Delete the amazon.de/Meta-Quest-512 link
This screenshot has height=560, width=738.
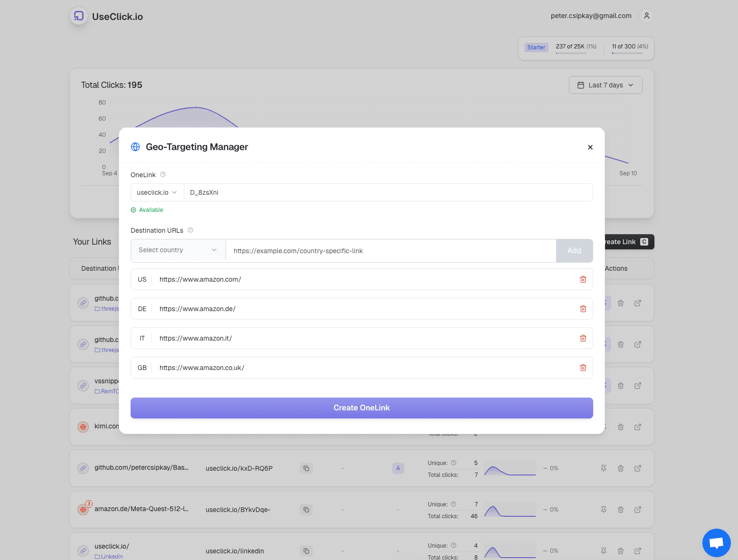(x=621, y=509)
